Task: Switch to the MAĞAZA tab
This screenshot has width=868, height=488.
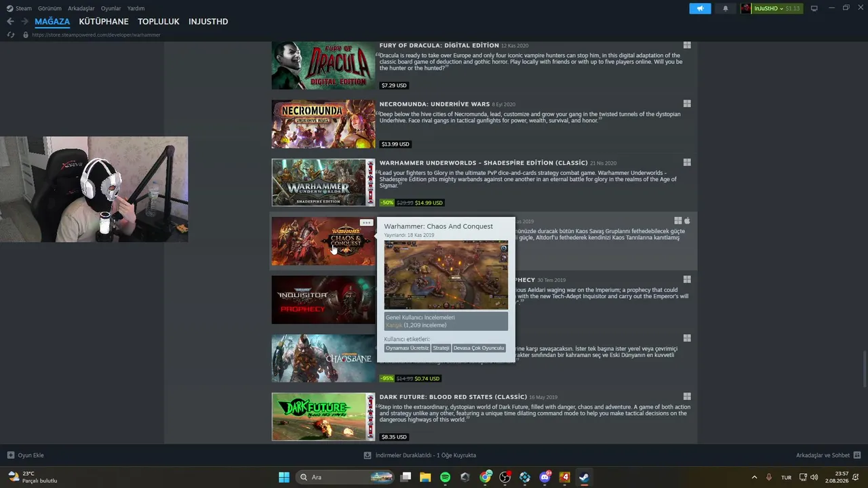Action: (52, 22)
